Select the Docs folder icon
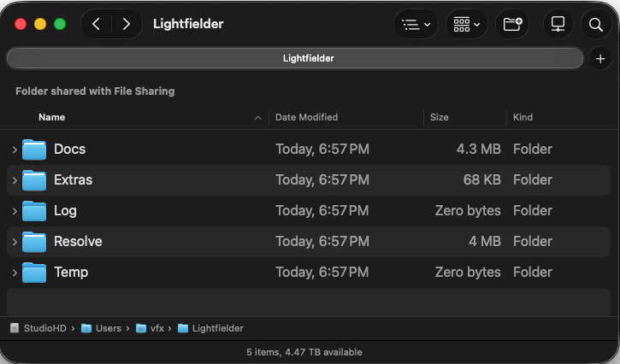The height and width of the screenshot is (364, 620). coord(34,150)
